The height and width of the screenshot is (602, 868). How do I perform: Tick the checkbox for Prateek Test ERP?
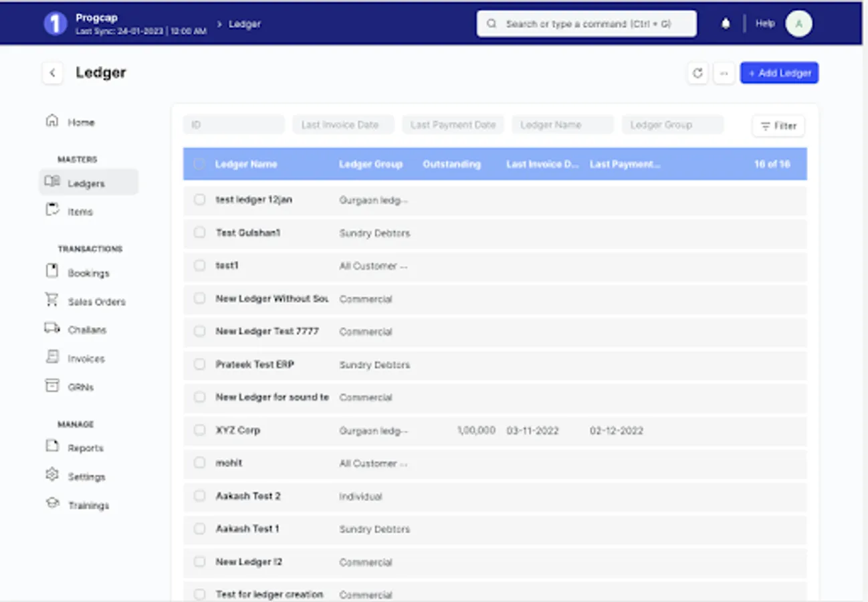199,365
